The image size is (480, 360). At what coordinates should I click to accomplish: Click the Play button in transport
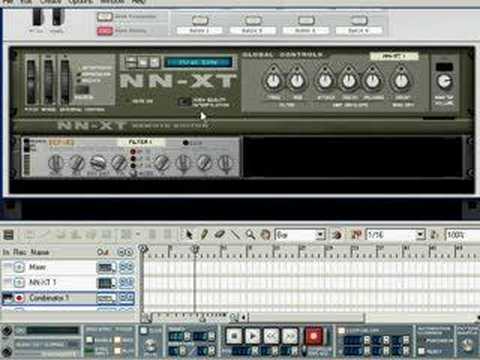253,336
